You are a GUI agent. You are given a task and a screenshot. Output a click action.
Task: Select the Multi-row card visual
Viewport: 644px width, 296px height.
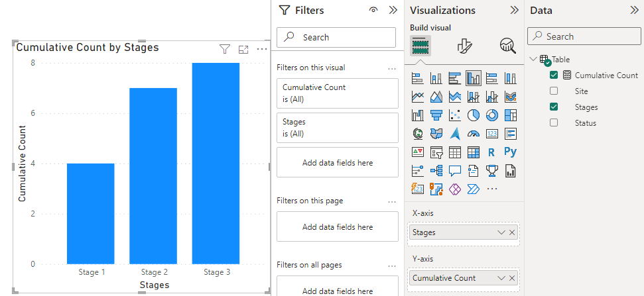point(511,134)
